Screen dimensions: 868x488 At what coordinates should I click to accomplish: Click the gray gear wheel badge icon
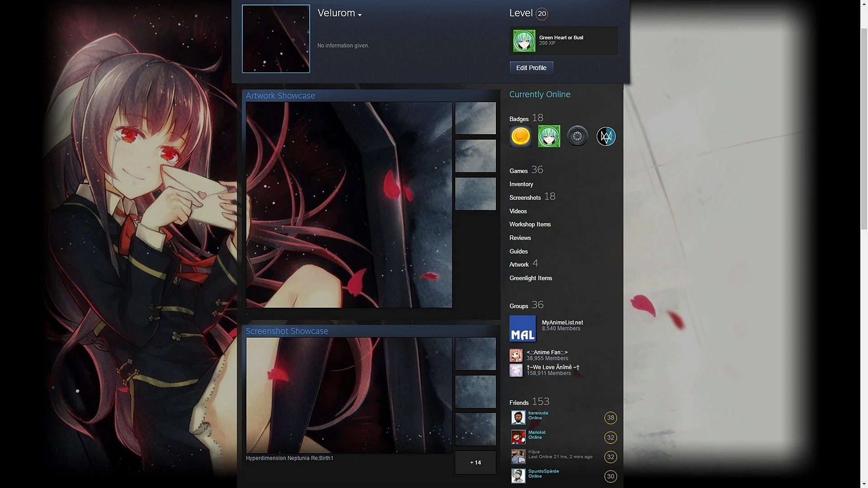(577, 136)
